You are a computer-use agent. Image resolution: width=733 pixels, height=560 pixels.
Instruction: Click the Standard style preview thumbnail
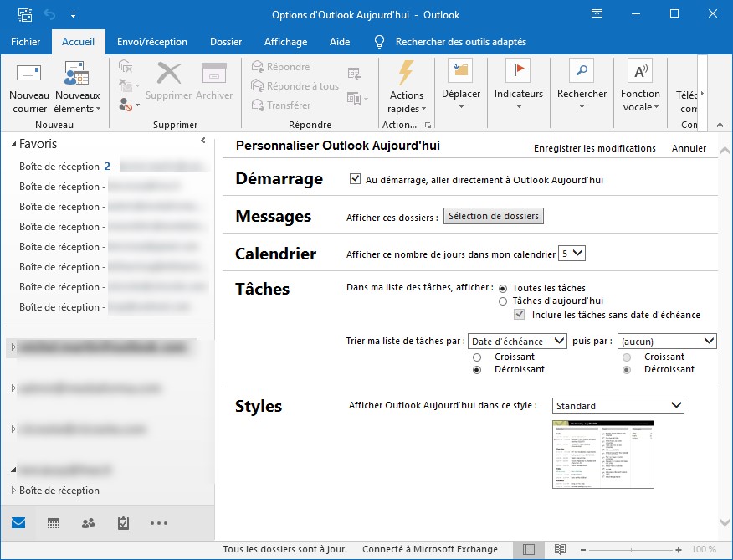[603, 455]
